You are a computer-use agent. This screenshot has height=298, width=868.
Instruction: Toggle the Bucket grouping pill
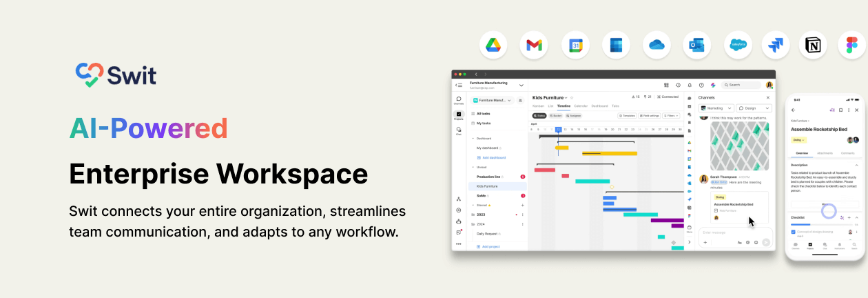[x=556, y=116]
